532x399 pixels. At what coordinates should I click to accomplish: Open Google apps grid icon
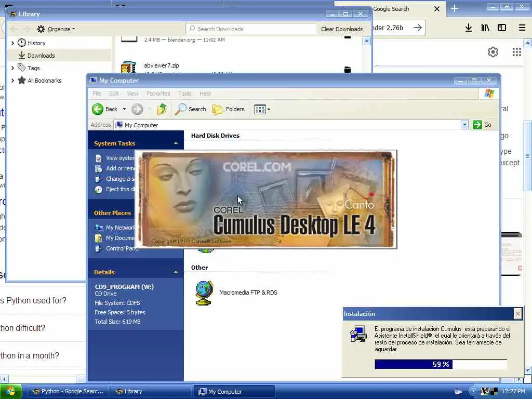coord(517,52)
